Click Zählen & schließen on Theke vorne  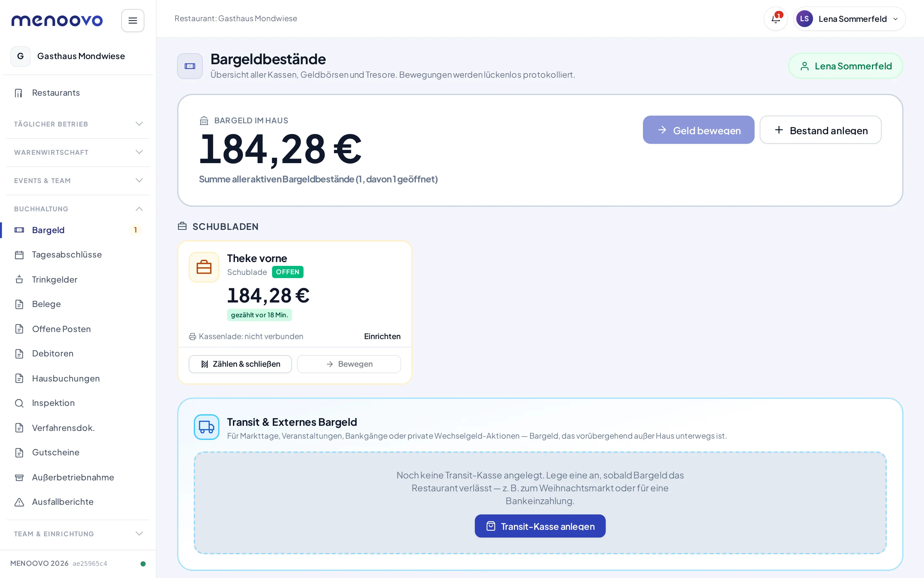pyautogui.click(x=240, y=364)
